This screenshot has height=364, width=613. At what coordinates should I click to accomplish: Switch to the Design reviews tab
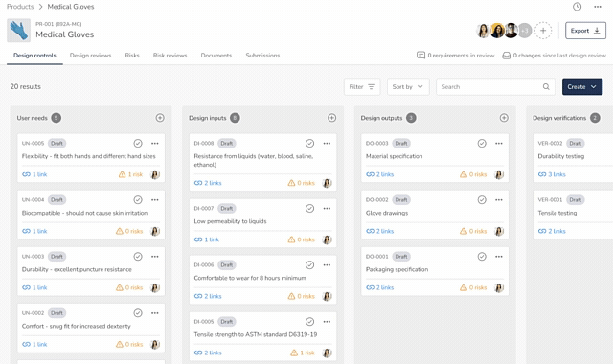90,56
